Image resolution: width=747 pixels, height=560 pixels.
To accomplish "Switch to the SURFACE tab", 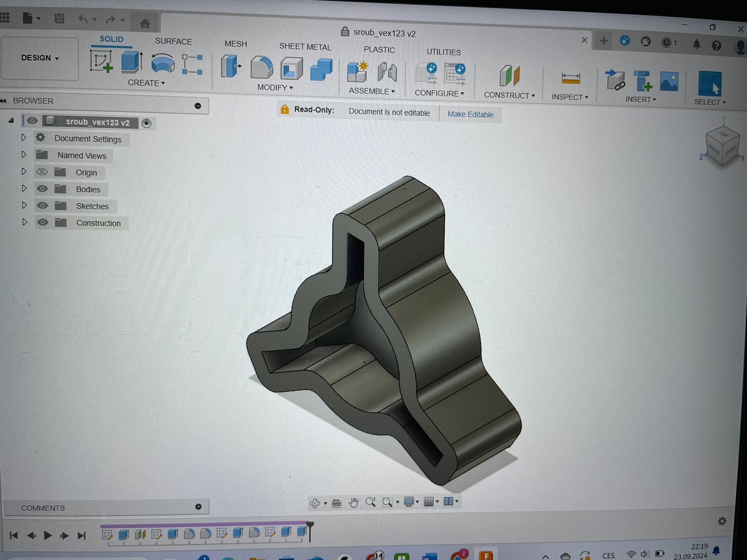I will [173, 41].
